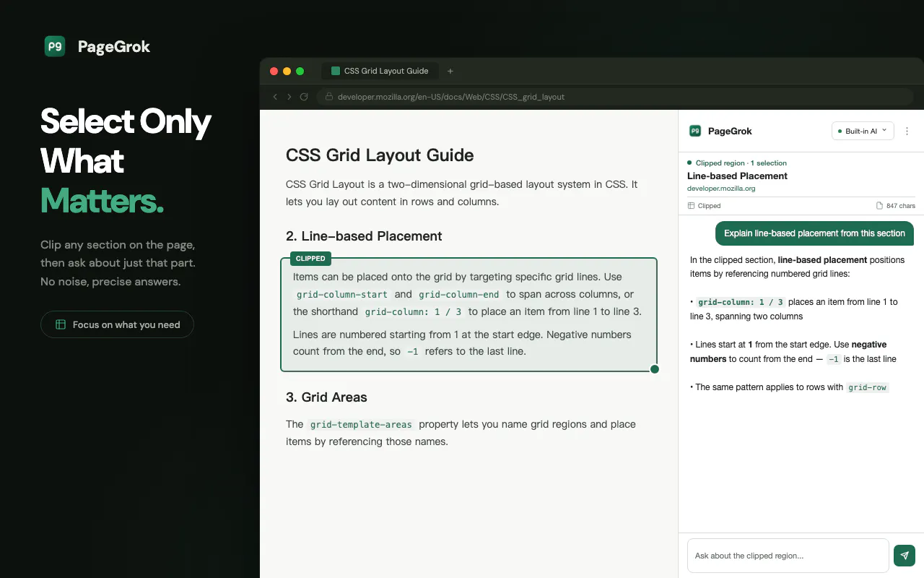Reload the page with the refresh icon

tap(304, 97)
